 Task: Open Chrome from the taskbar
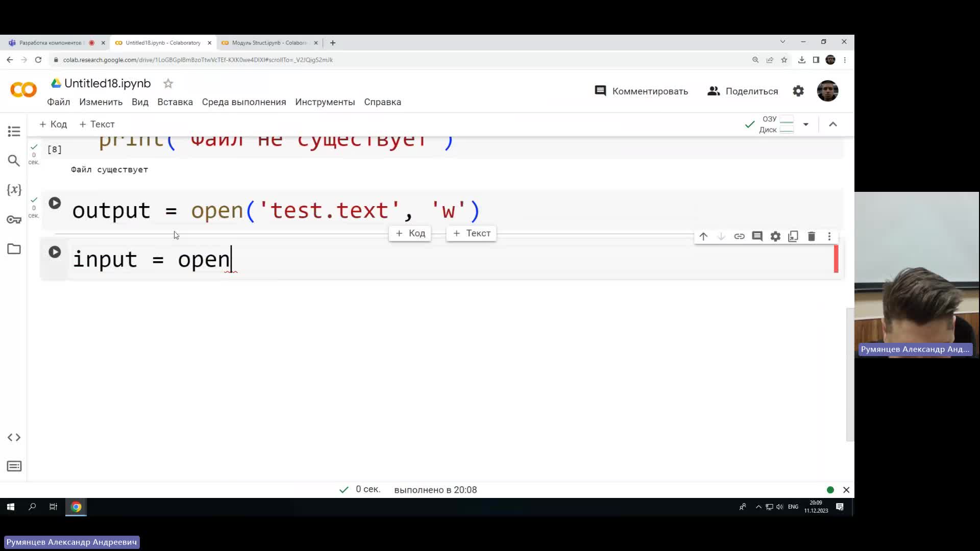[x=76, y=507]
